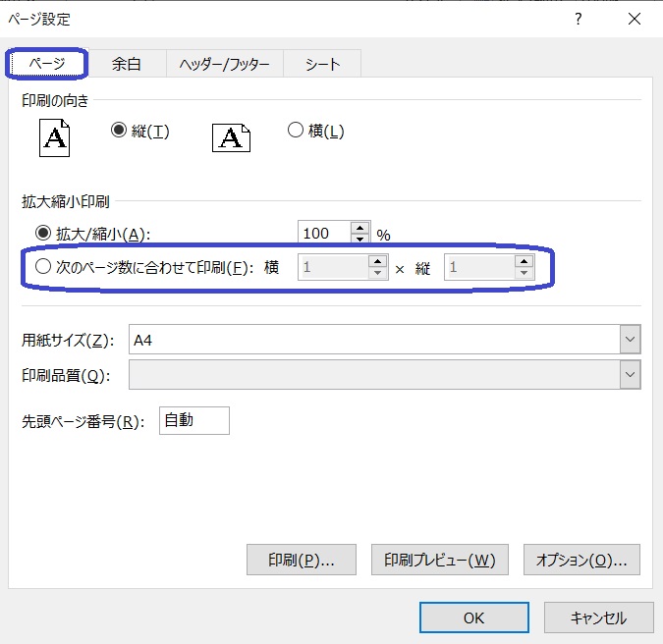Increase the 縦 pages-tall spinner

[x=524, y=261]
